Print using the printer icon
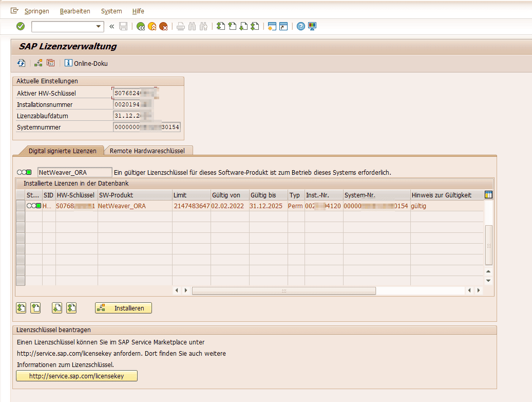This screenshot has width=532, height=402. click(180, 26)
